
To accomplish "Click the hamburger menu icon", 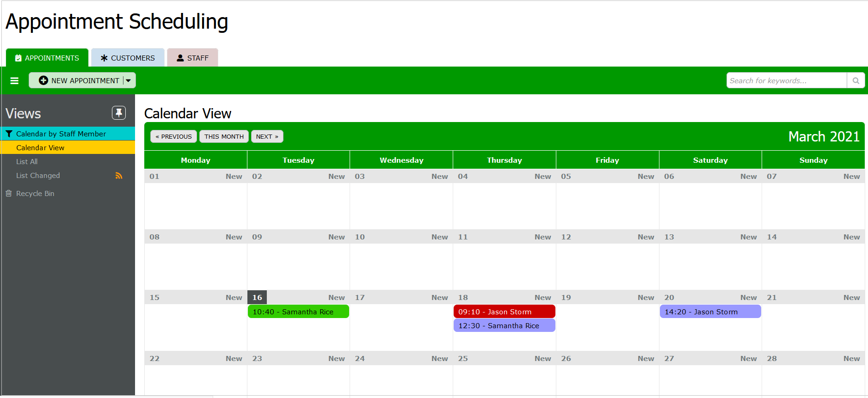I will coord(14,80).
